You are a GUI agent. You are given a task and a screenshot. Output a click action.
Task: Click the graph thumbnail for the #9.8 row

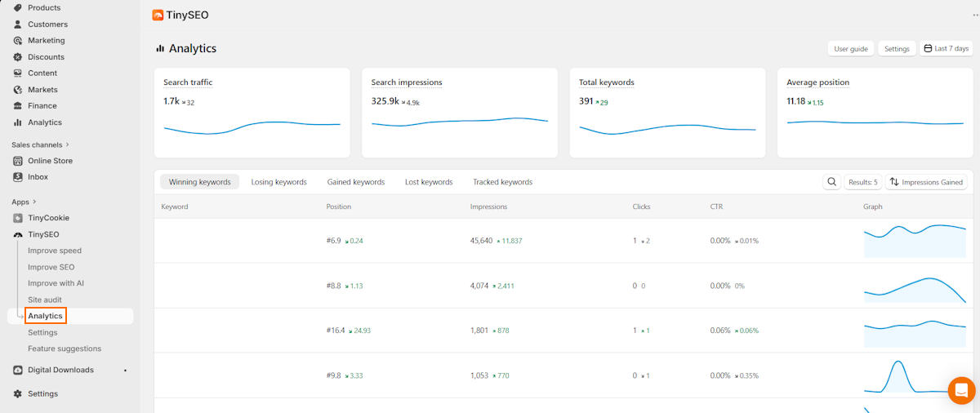tap(915, 375)
